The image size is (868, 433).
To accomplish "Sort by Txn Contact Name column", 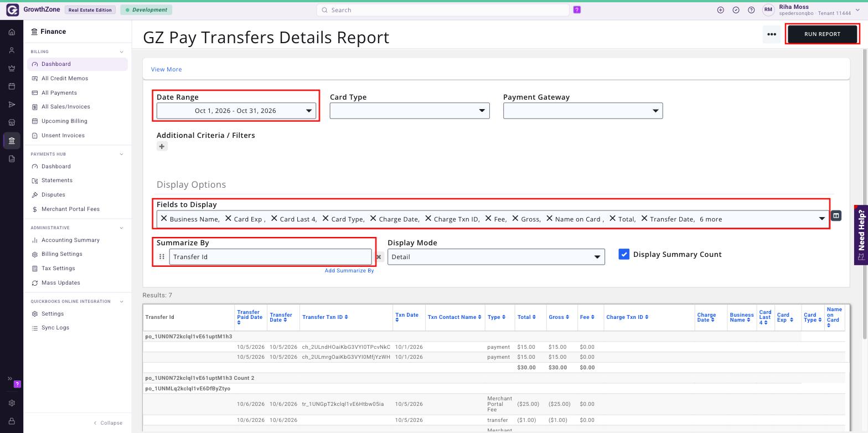I will 454,317.
